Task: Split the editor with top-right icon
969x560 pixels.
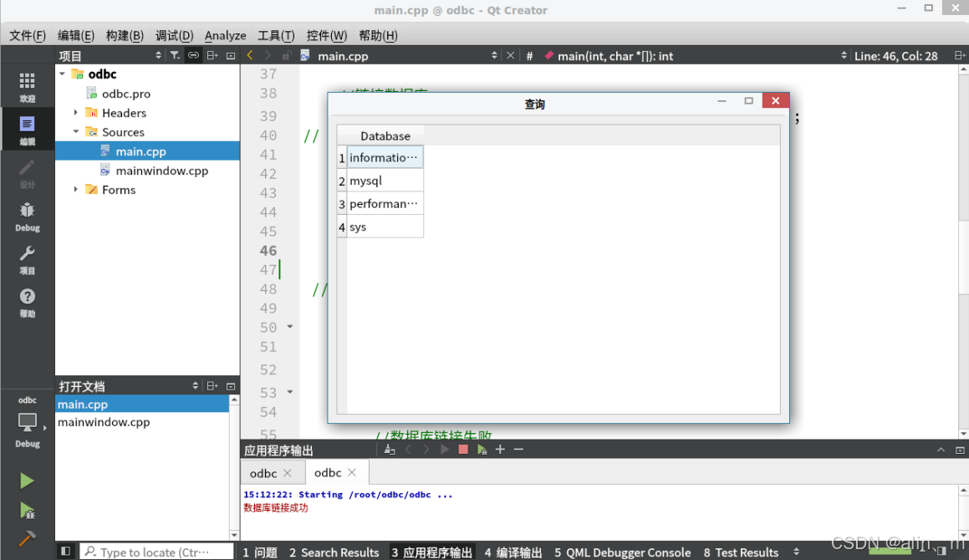Action: [959, 56]
